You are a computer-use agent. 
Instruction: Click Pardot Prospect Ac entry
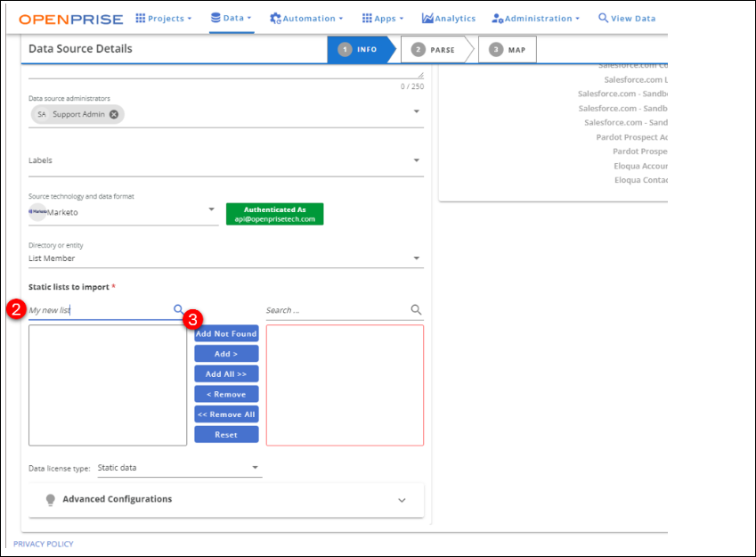(631, 137)
